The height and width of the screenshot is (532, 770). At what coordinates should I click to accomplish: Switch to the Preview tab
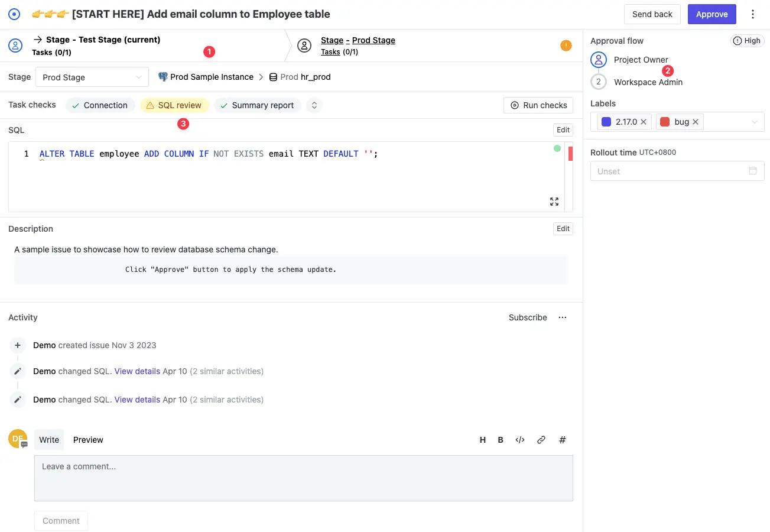point(88,440)
